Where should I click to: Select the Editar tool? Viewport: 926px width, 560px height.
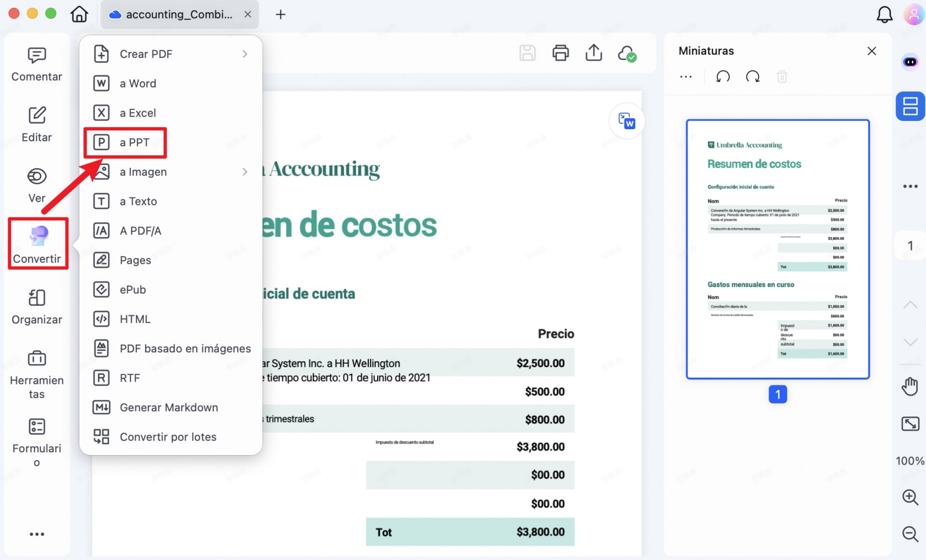point(36,124)
